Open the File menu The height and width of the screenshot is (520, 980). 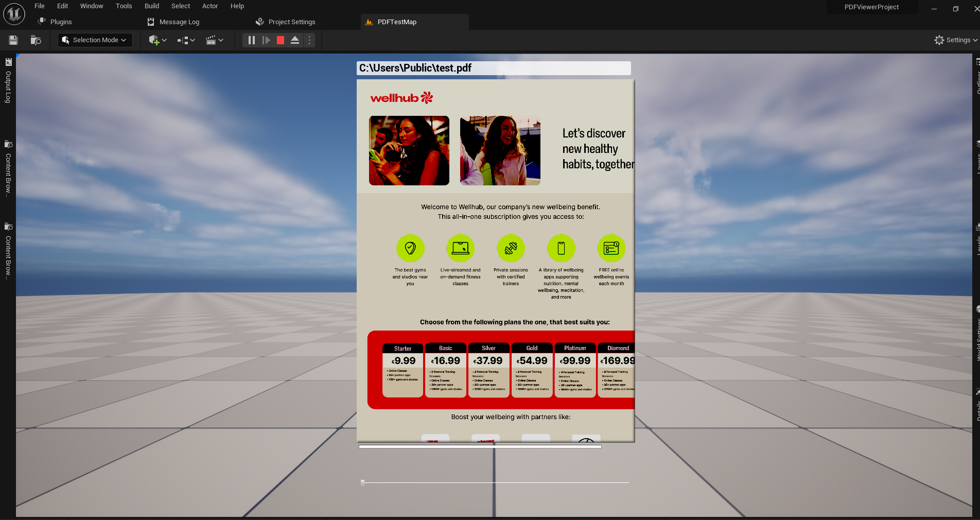[40, 6]
